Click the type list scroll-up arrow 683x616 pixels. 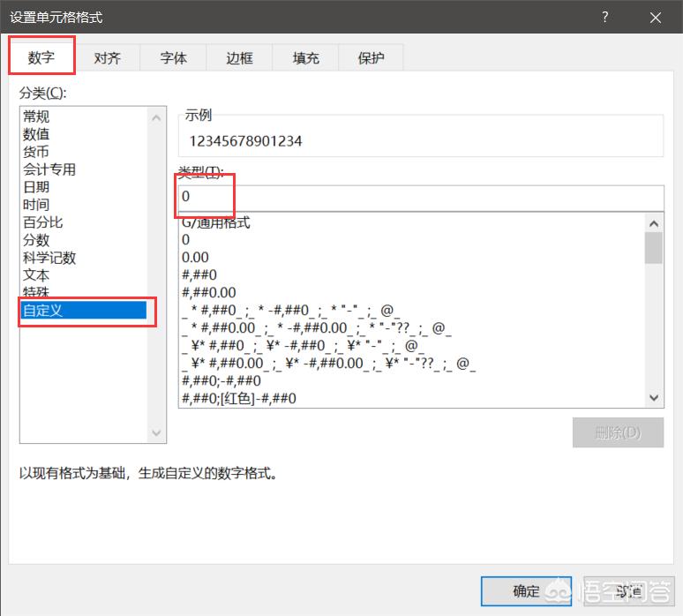pyautogui.click(x=653, y=223)
